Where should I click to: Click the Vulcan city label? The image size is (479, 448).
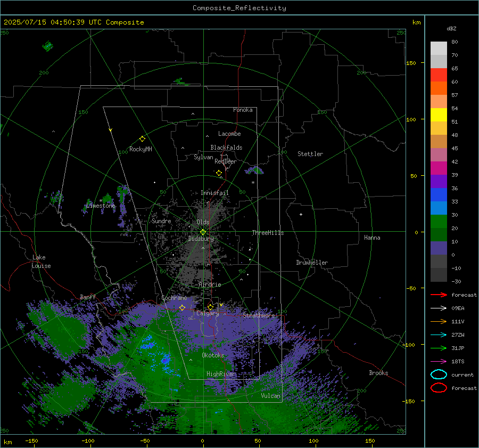(271, 396)
